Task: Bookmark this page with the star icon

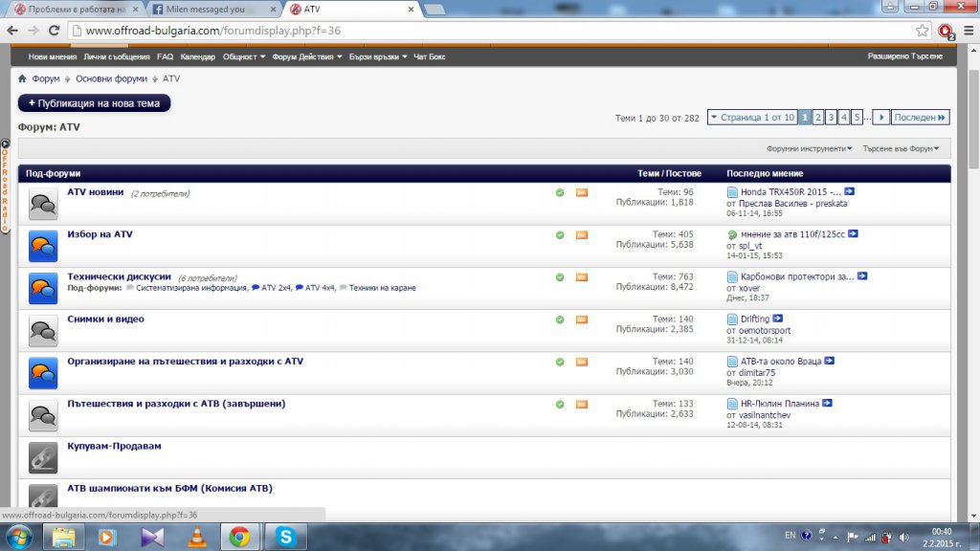Action: click(x=922, y=31)
